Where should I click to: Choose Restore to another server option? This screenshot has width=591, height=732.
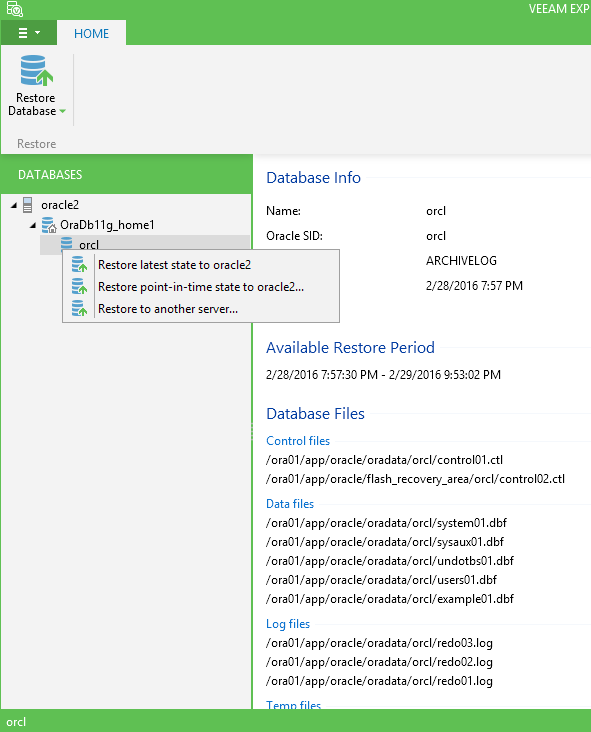point(168,309)
